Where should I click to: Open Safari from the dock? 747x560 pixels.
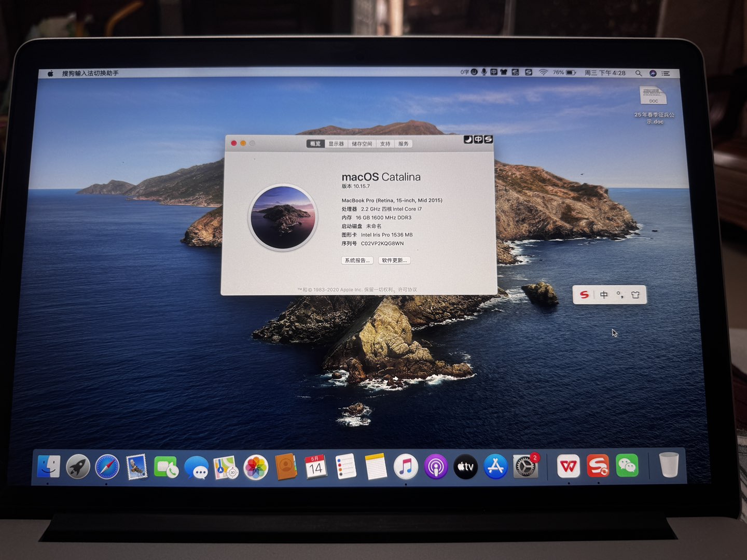pyautogui.click(x=107, y=467)
